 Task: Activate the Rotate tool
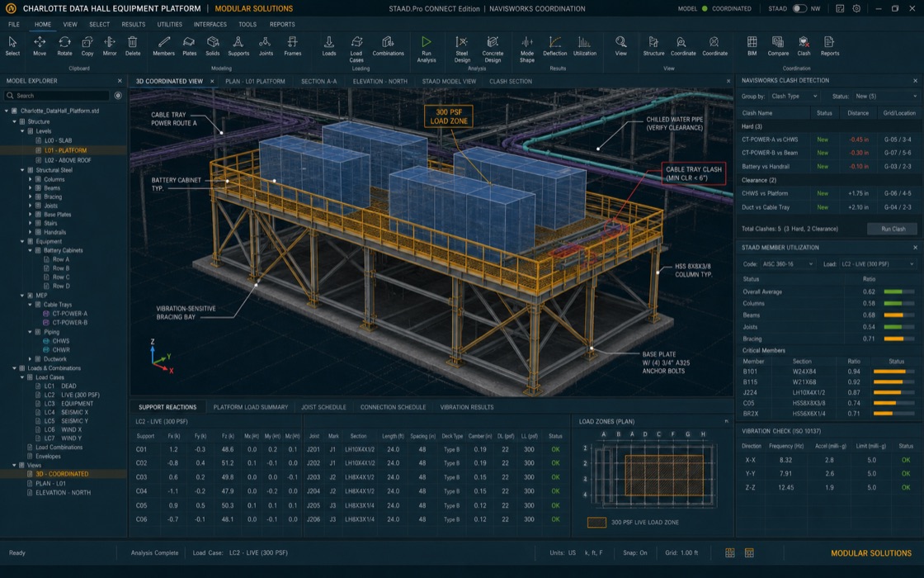(64, 45)
